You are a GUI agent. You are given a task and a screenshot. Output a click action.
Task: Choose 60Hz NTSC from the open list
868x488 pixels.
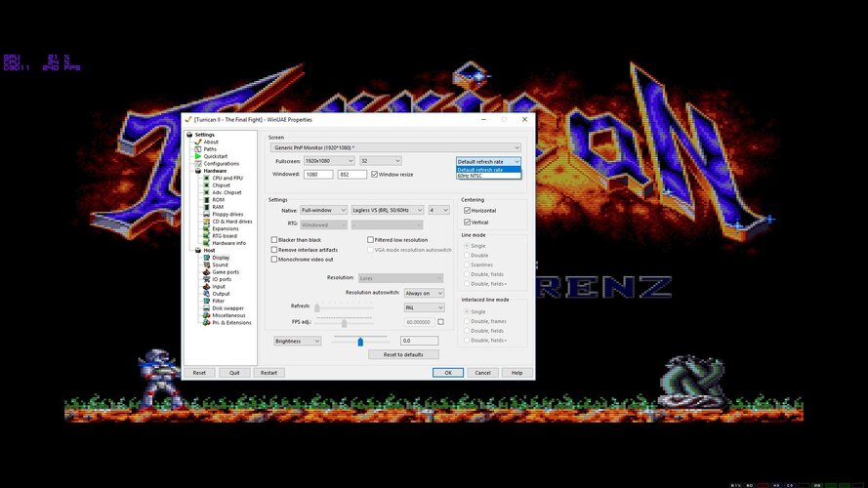[488, 176]
